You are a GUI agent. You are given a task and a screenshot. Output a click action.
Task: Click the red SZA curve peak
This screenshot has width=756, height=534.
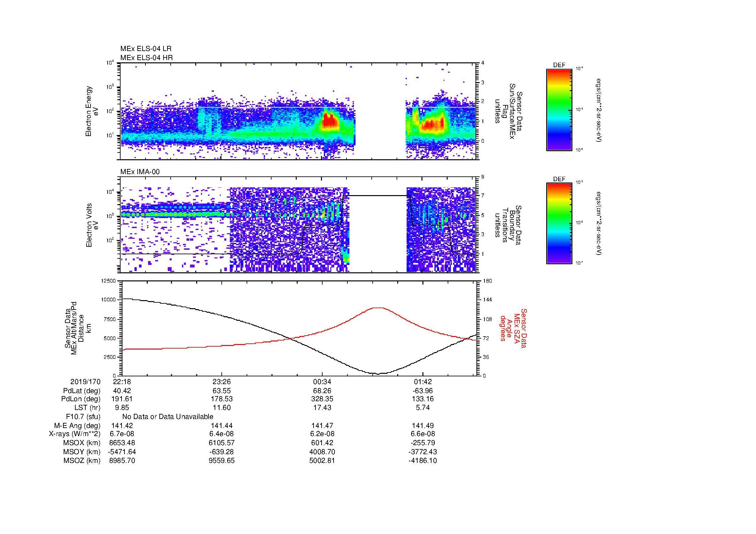pos(378,308)
